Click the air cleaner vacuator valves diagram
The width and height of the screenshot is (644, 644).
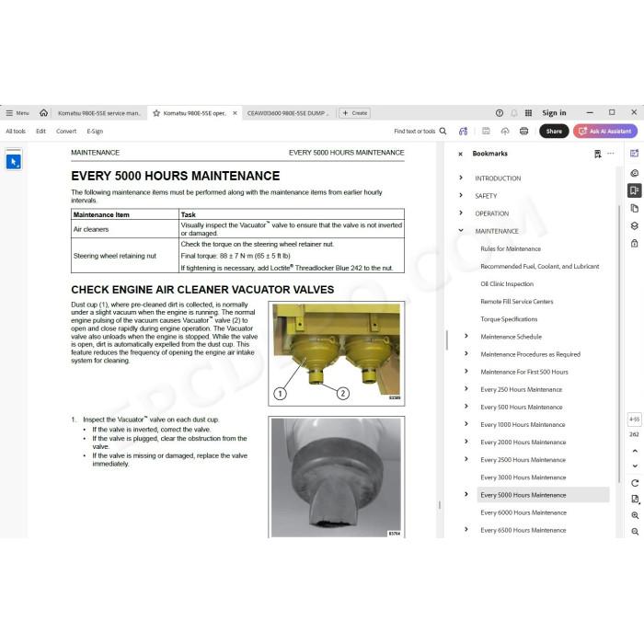click(337, 353)
